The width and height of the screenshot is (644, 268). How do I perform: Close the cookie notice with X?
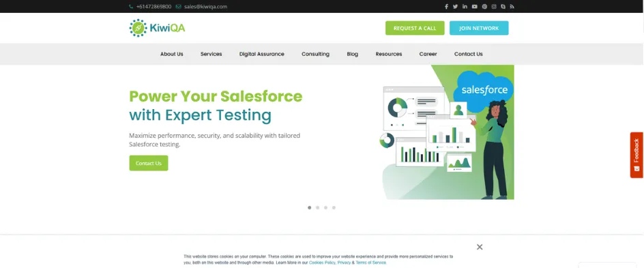click(480, 247)
